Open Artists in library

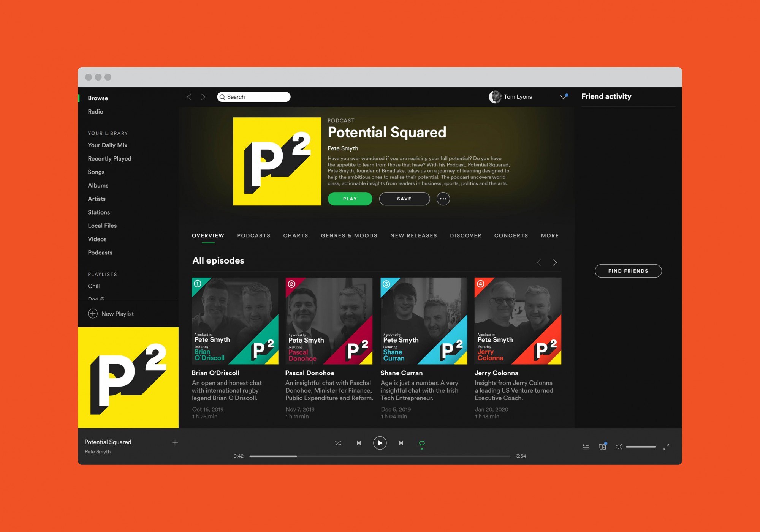(97, 199)
